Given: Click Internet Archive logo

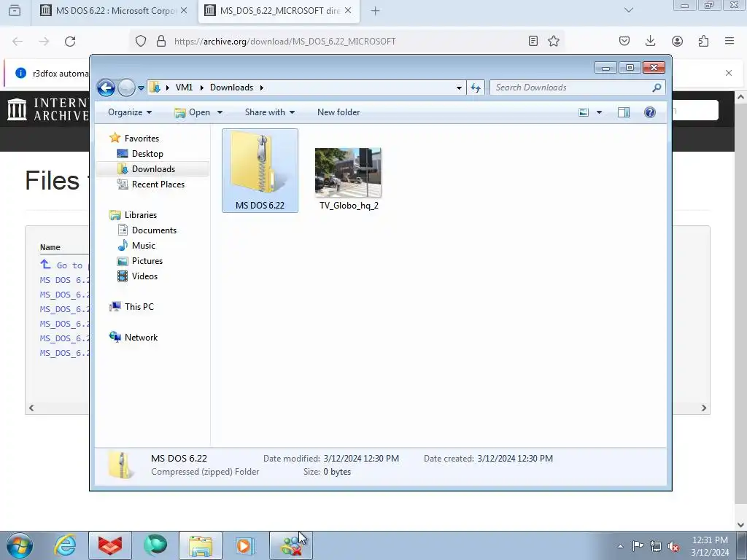Looking at the screenshot, I should [48, 109].
